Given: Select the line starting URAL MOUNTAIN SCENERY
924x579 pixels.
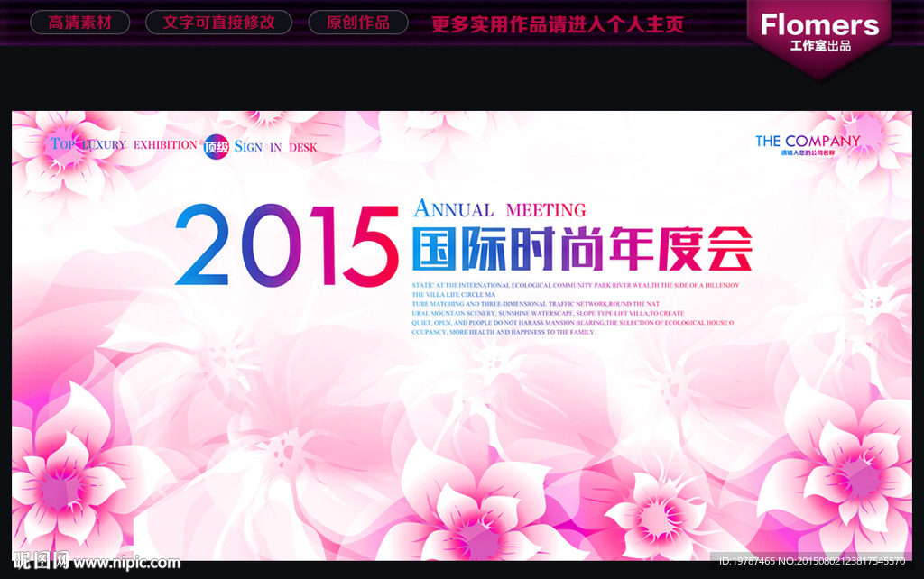Looking at the screenshot, I should click(x=548, y=313).
